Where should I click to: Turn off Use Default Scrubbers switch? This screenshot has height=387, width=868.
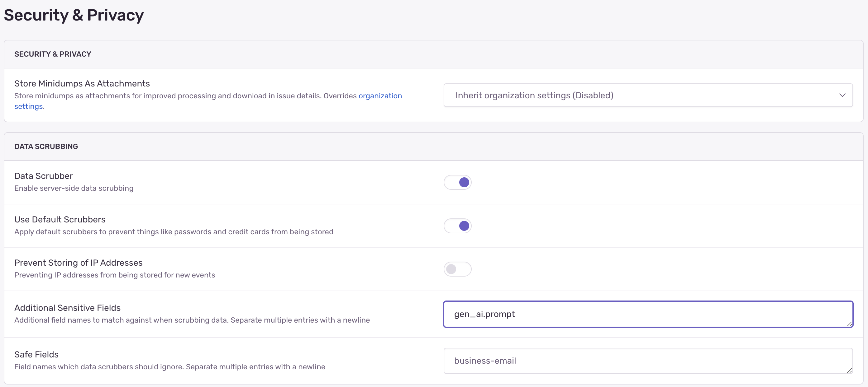457,226
